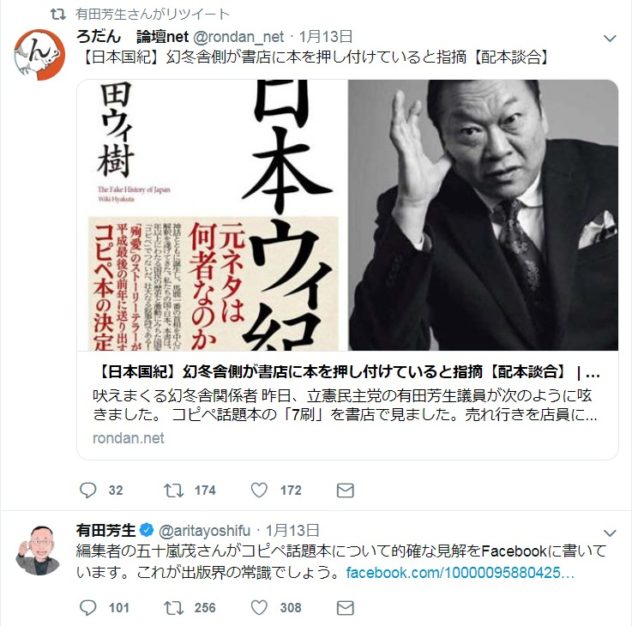
Task: Like the rondan_net tweet with 172 likes
Action: (x=259, y=490)
